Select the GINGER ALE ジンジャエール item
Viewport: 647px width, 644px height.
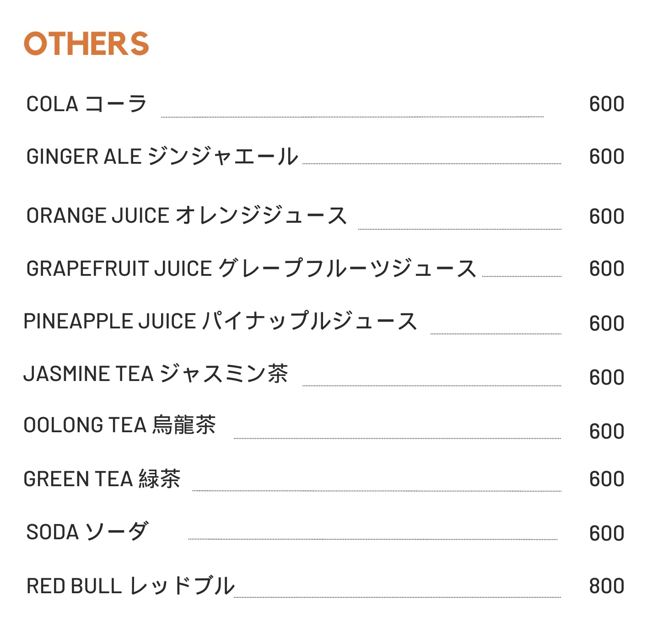click(x=162, y=156)
